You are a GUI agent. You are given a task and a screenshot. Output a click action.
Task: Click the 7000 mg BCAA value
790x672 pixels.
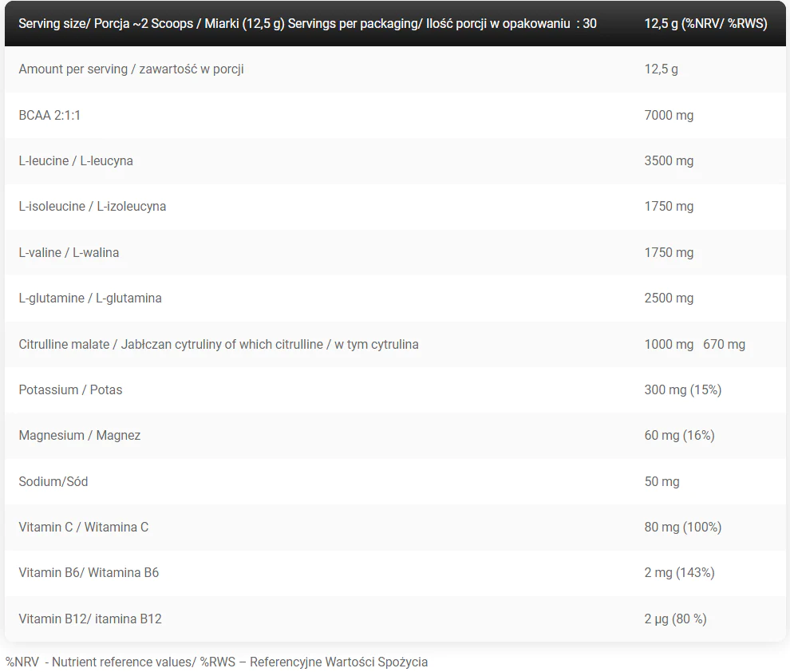click(669, 116)
